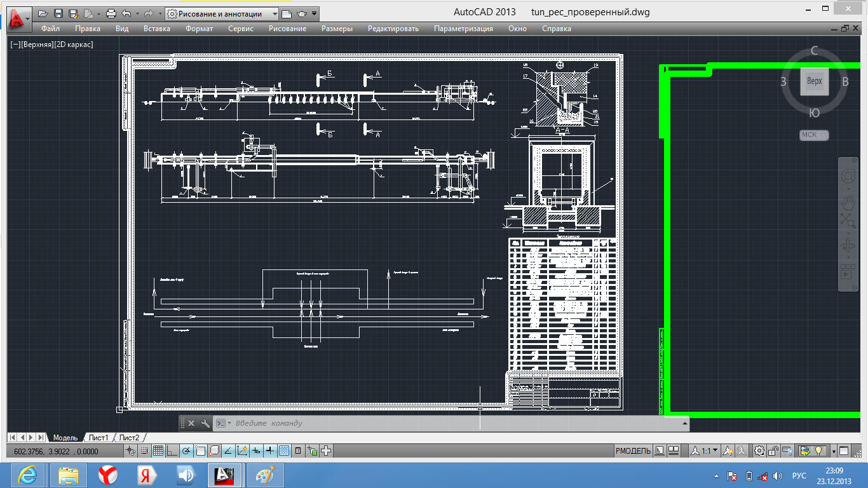This screenshot has width=868, height=488.
Task: Toggle dynamic UCS in status bar
Action: click(242, 451)
